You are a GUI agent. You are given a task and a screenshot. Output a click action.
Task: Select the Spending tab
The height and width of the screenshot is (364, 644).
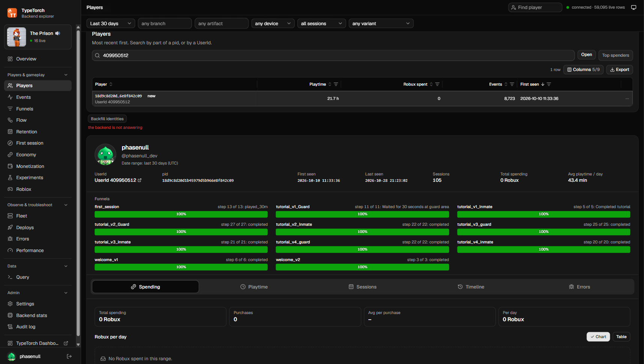pyautogui.click(x=145, y=287)
